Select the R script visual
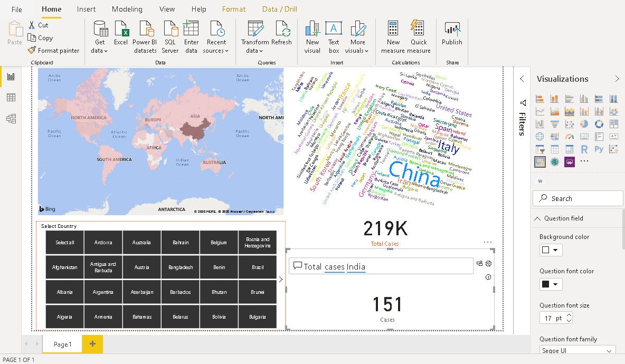Screen dimensions: 625x364 (x=584, y=149)
